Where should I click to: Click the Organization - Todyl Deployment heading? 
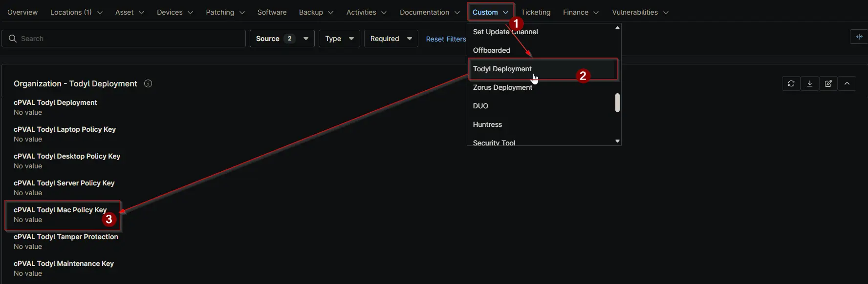pyautogui.click(x=75, y=83)
